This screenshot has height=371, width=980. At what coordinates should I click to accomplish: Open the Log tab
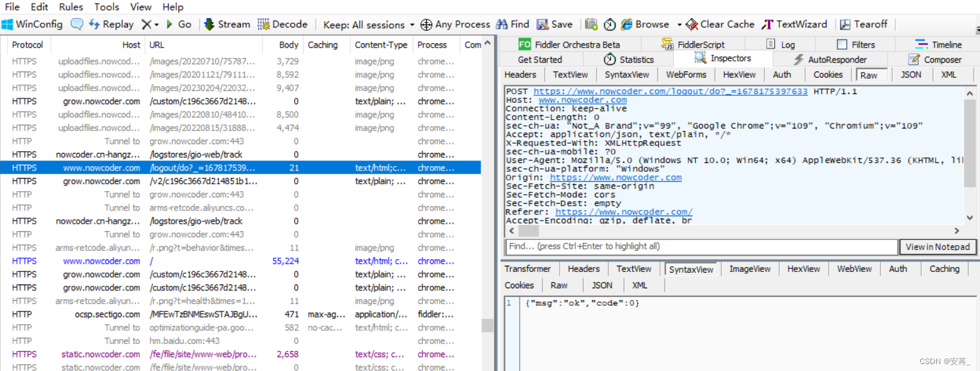coord(780,44)
